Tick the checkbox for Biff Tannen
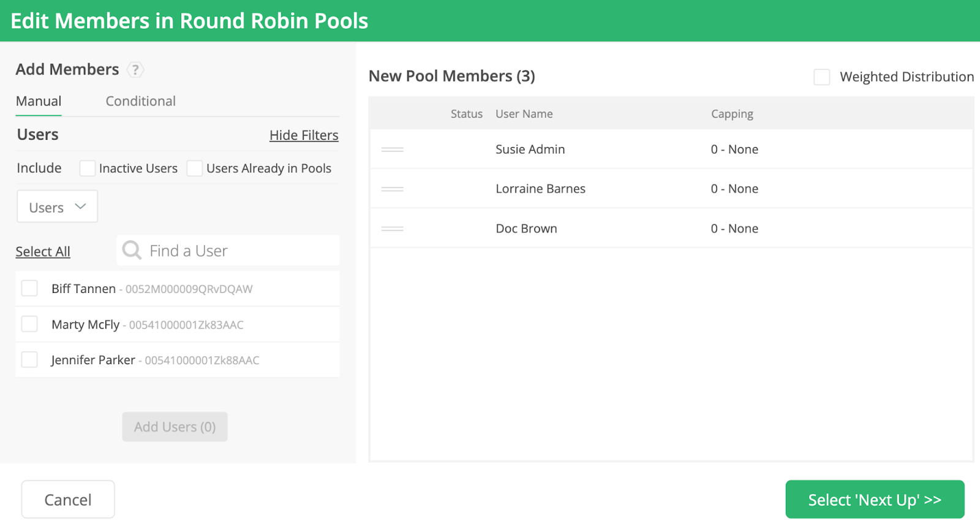 [x=29, y=288]
